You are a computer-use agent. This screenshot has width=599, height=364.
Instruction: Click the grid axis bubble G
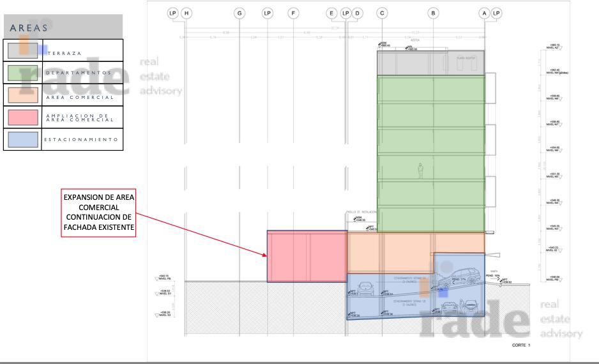(239, 13)
